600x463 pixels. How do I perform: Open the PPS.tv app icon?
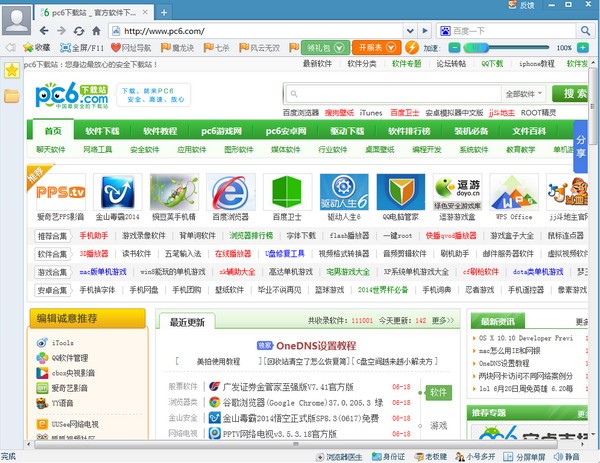tap(60, 191)
